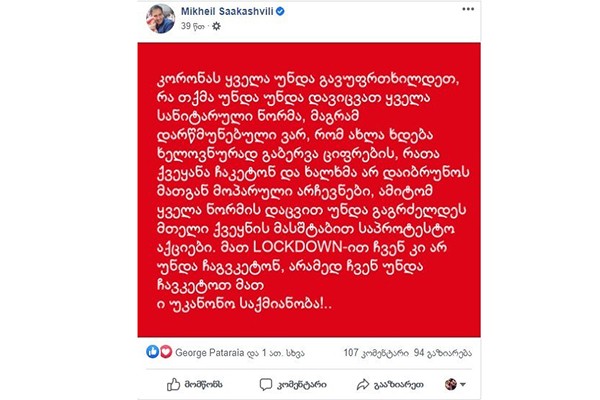
Task: Click the small avatar in action bar
Action: [451, 384]
